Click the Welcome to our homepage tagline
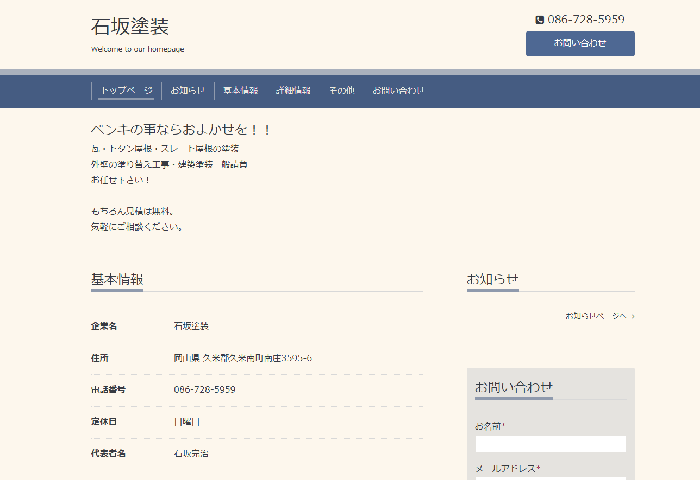 (138, 49)
